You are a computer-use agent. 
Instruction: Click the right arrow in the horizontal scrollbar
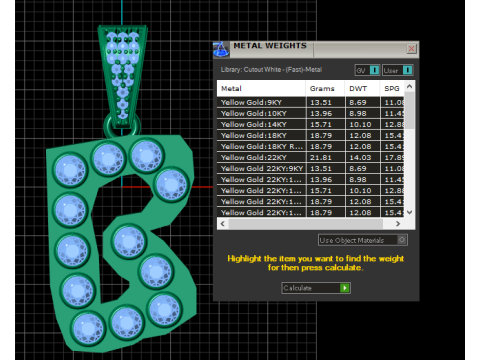pos(398,224)
